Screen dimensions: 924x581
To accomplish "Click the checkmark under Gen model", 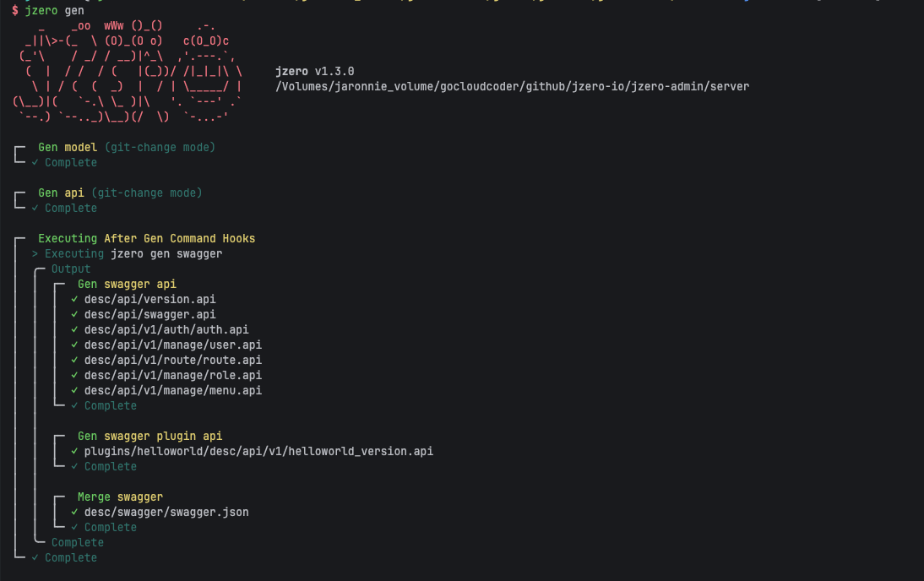I will coord(35,162).
